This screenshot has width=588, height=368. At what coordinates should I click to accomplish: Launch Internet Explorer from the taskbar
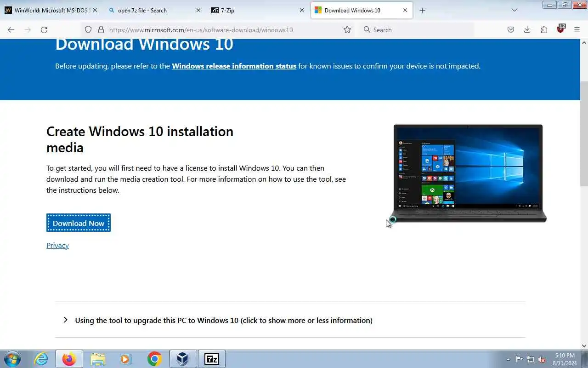[x=41, y=359]
